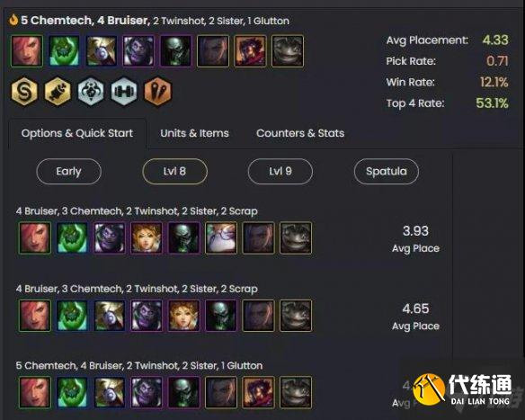Switch to Counters & Stats tab
525x420 pixels.
point(300,133)
